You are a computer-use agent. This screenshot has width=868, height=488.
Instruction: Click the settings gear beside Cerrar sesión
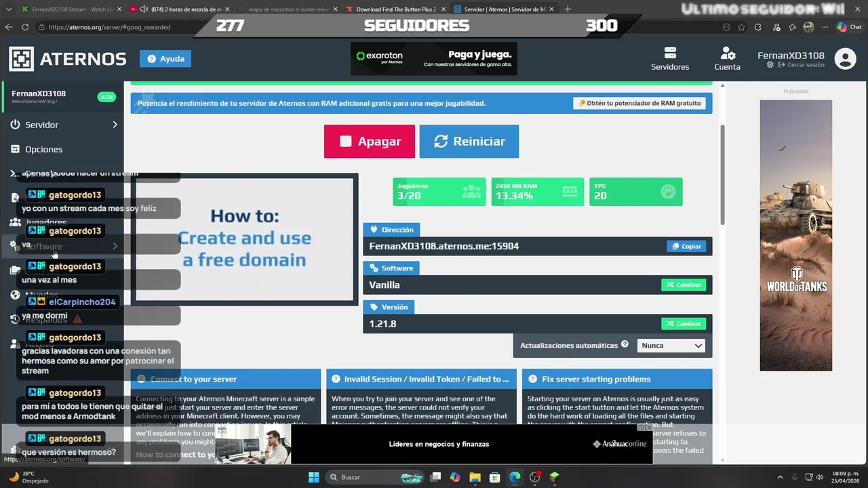pyautogui.click(x=770, y=65)
